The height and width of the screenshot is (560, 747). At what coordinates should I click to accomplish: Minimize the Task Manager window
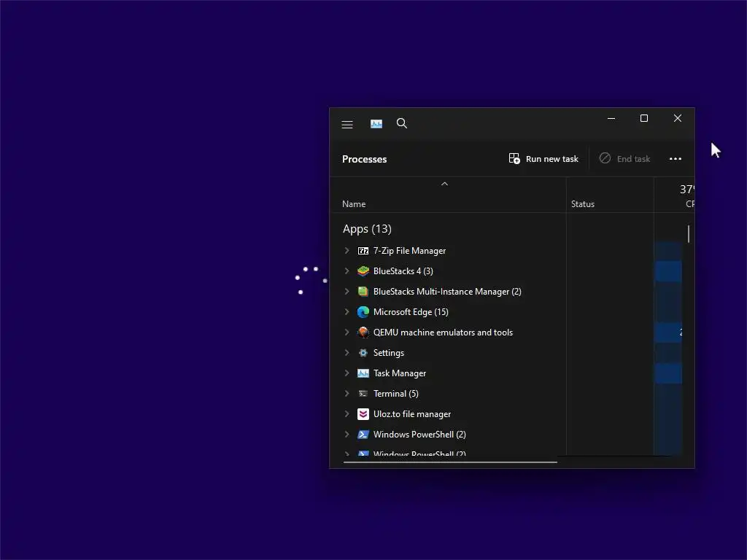pyautogui.click(x=611, y=118)
